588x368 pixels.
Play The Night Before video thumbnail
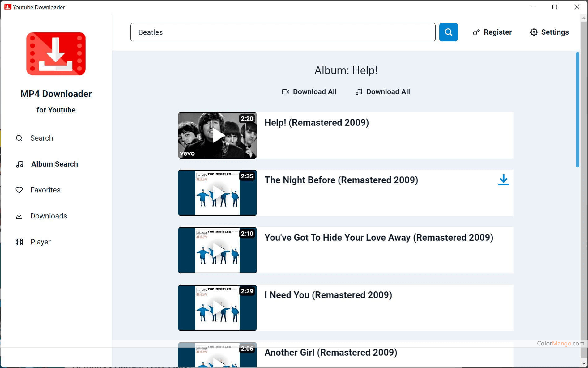[x=217, y=193]
